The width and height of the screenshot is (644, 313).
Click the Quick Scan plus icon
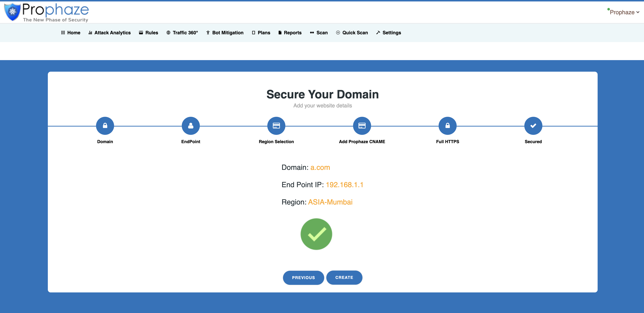[x=338, y=32]
